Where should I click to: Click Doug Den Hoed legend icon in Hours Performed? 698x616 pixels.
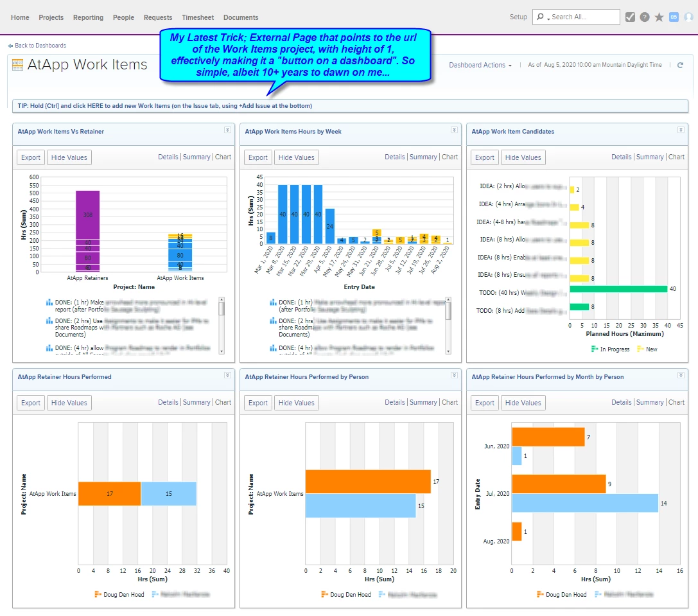(x=98, y=594)
